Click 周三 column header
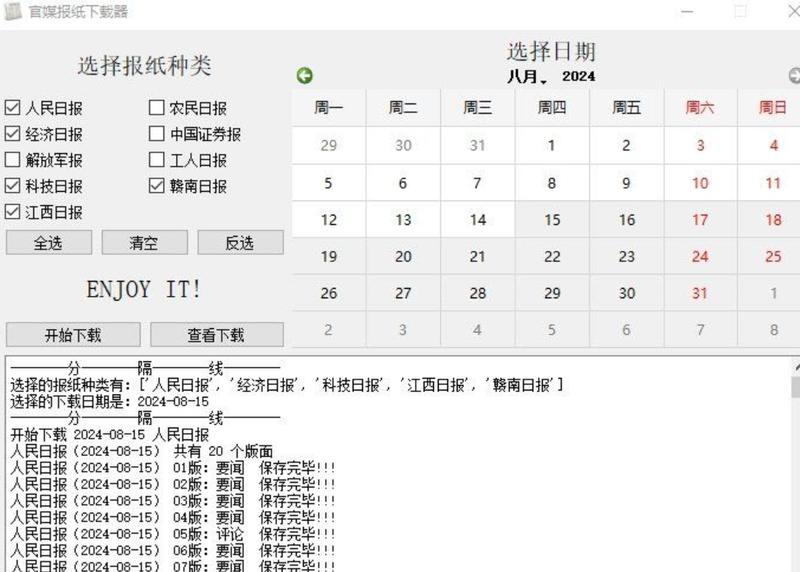This screenshot has height=572, width=800. (x=478, y=107)
